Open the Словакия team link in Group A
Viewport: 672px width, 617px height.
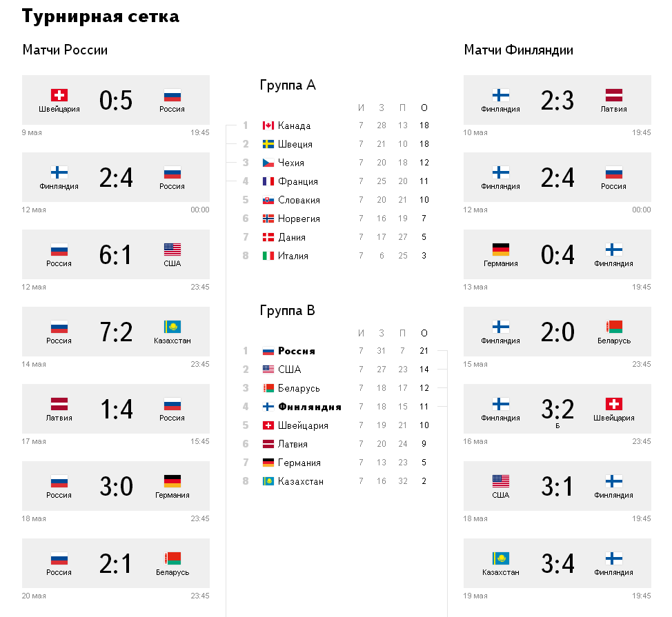pos(299,200)
